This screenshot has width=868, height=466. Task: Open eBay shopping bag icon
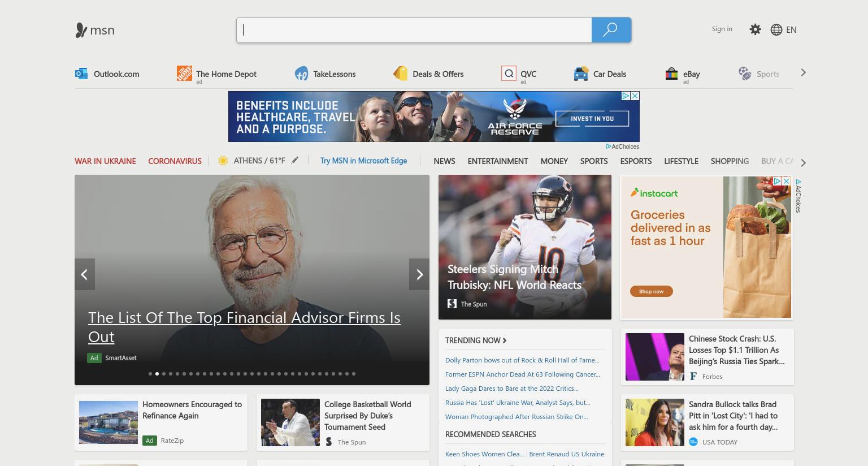click(671, 74)
